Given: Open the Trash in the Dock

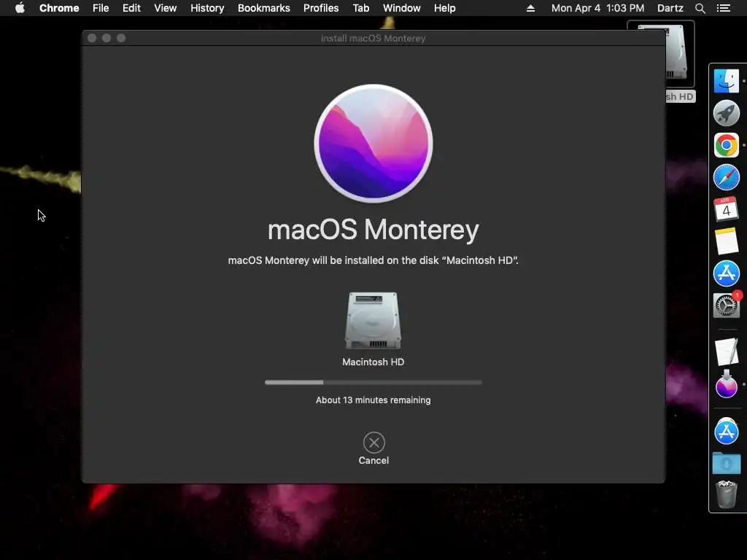Looking at the screenshot, I should coord(726,495).
